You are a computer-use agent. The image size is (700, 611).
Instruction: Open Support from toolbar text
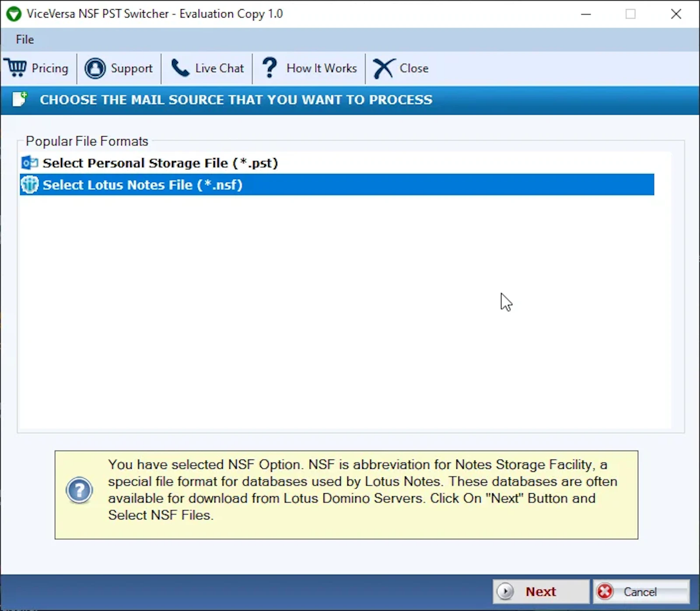coord(132,68)
